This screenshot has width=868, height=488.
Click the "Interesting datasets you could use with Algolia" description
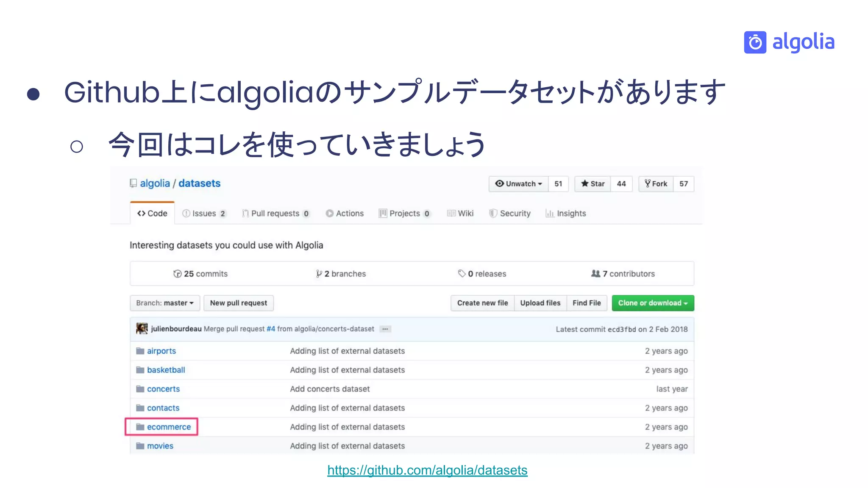(x=226, y=245)
